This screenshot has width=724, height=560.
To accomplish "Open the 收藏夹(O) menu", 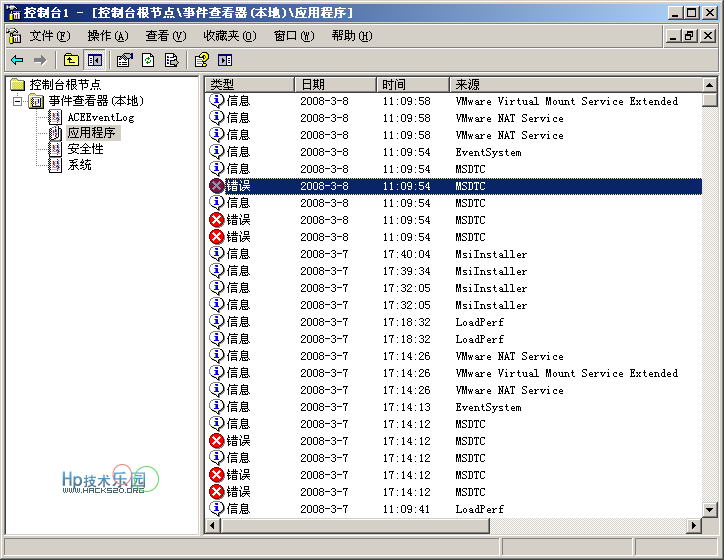I will tap(229, 36).
